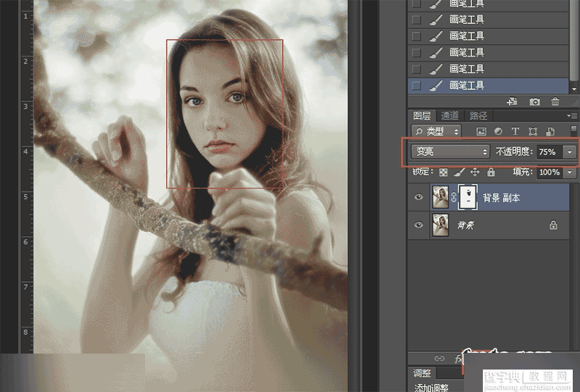Click 填充 label
The height and width of the screenshot is (392, 580).
pos(523,172)
